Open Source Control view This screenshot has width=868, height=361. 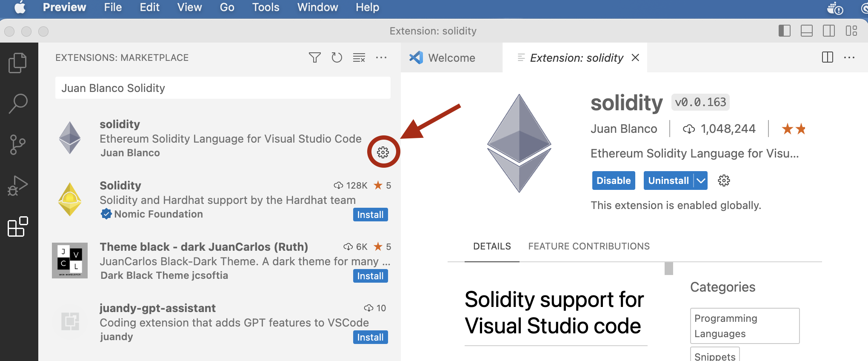(18, 145)
